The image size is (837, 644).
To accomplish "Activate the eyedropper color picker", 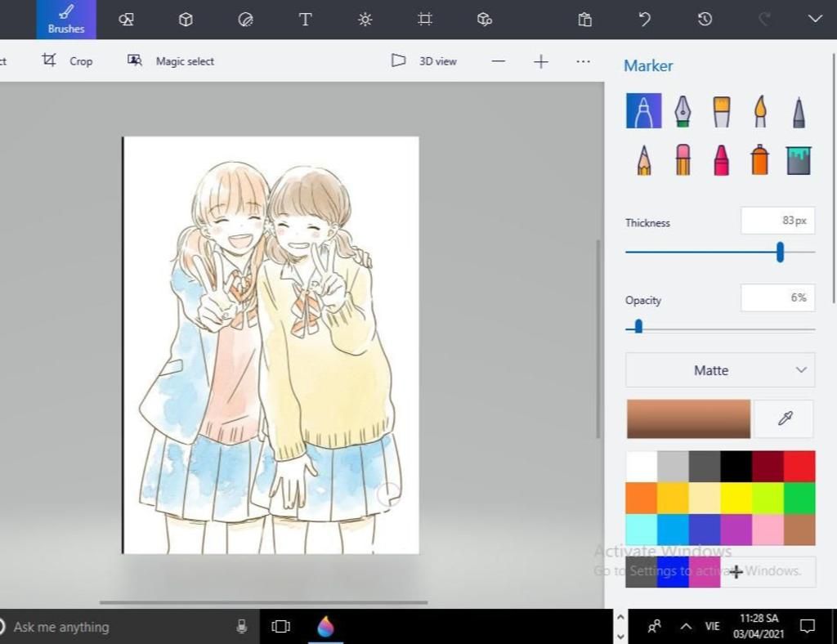I will [x=785, y=418].
